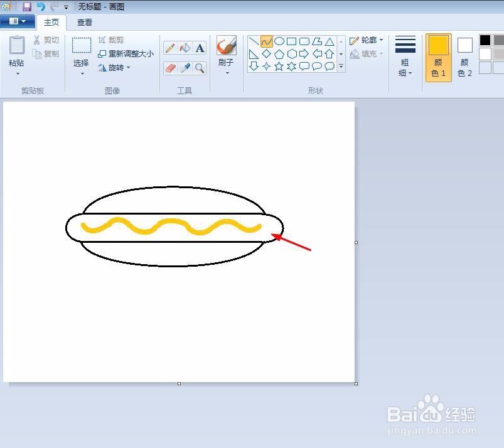
Task: Choose the Right arrow shape
Action: tap(304, 54)
